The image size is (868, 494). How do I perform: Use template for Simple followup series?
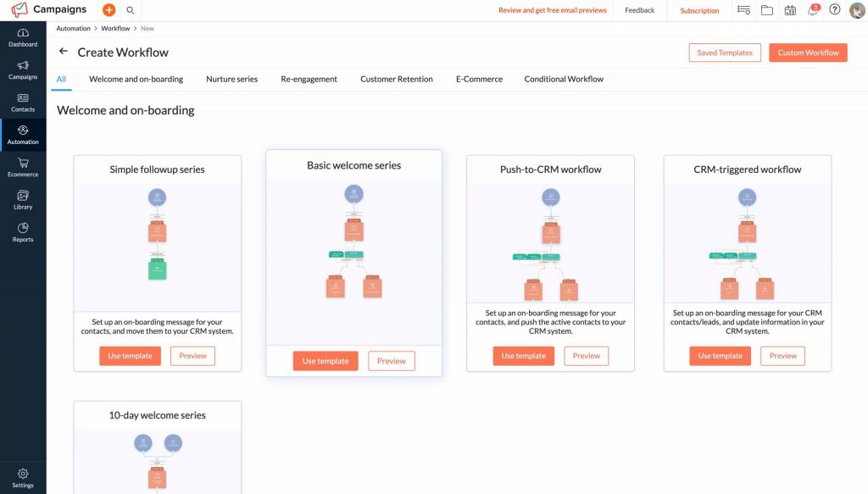tap(130, 356)
